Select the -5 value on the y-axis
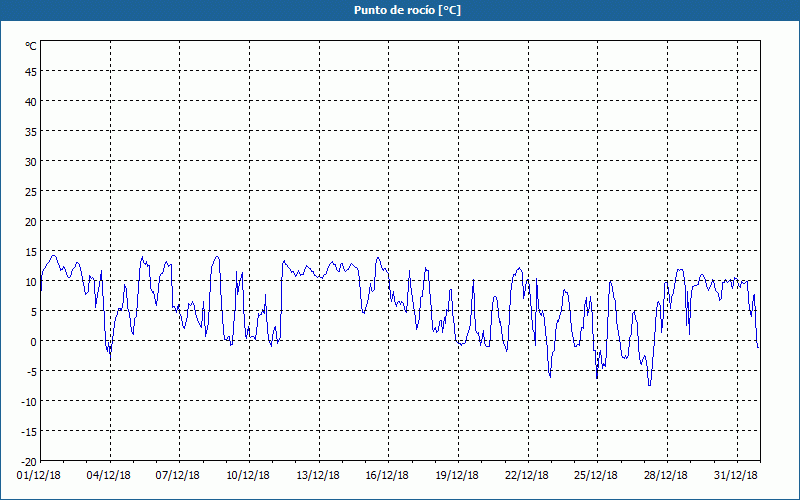The height and width of the screenshot is (500, 800). pos(31,371)
